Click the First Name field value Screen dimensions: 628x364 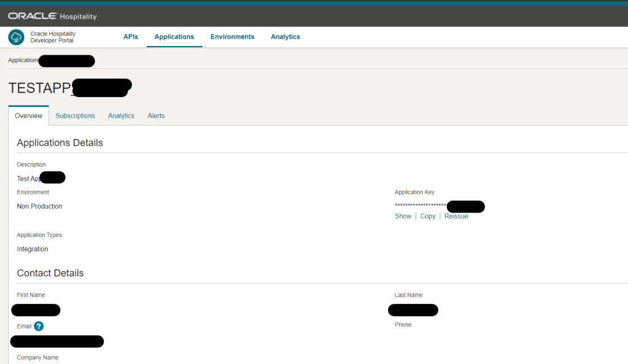tap(36, 310)
